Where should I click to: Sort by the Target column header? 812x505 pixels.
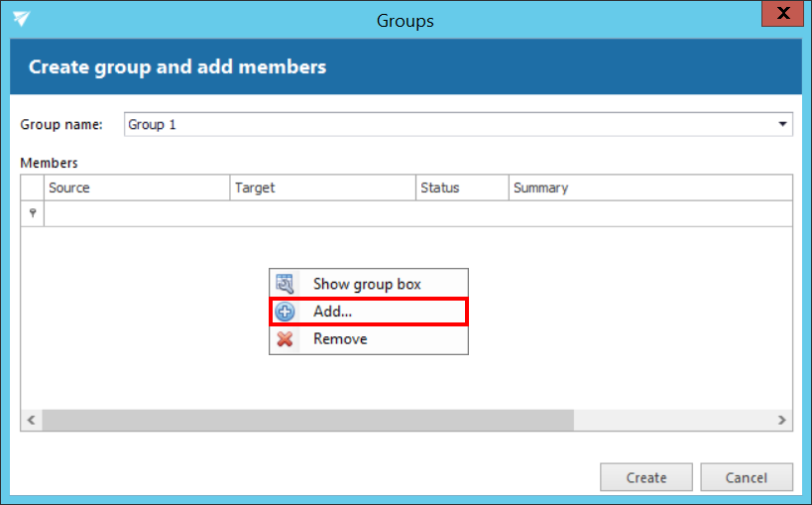click(x=322, y=188)
